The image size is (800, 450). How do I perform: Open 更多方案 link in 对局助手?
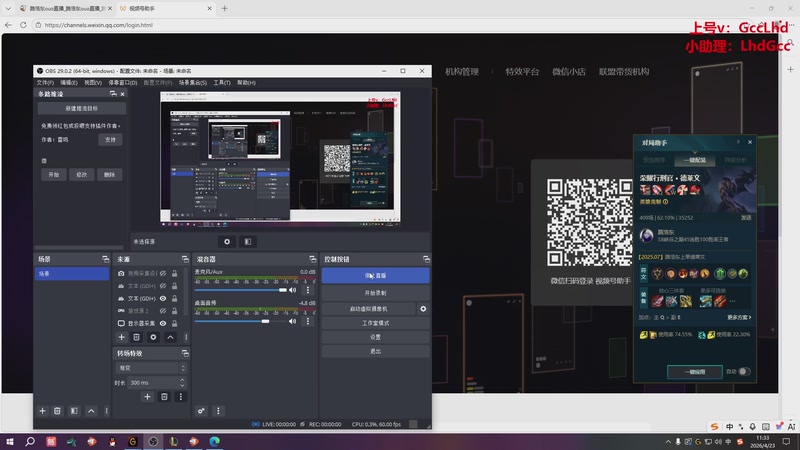pos(739,317)
